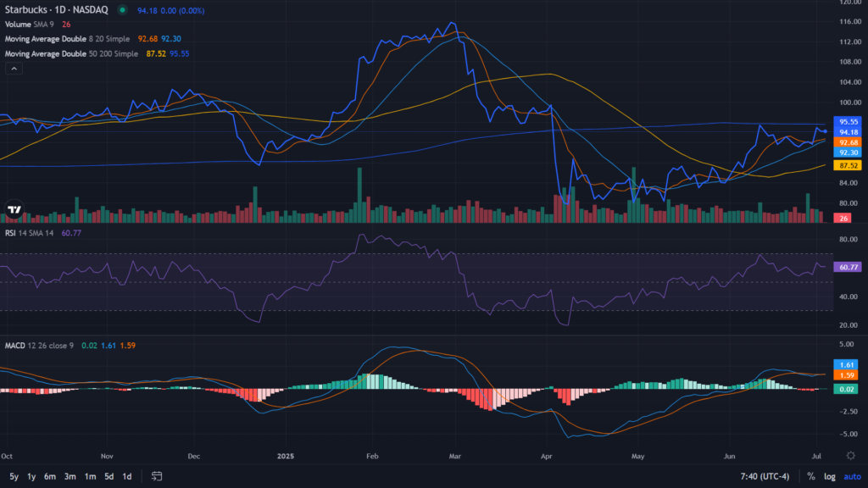
Task: Click the 116.00 price scale tick
Action: tap(850, 21)
